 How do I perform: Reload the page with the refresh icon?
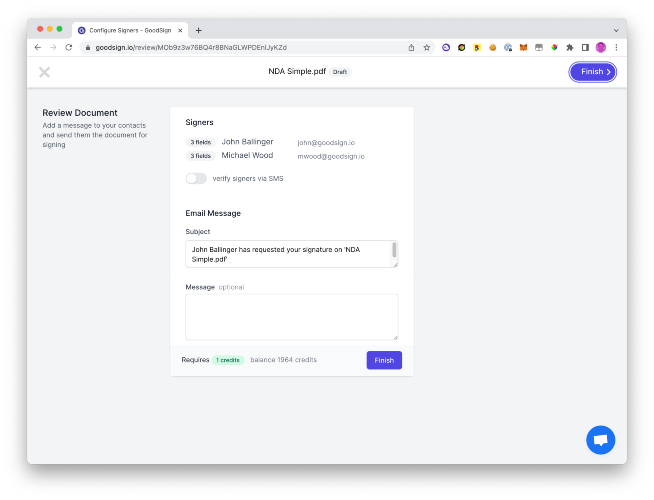click(69, 48)
